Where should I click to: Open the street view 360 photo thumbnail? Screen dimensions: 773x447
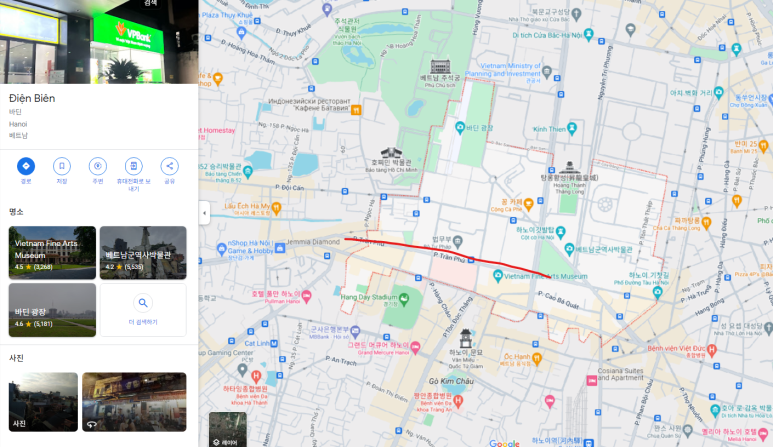[x=134, y=402]
